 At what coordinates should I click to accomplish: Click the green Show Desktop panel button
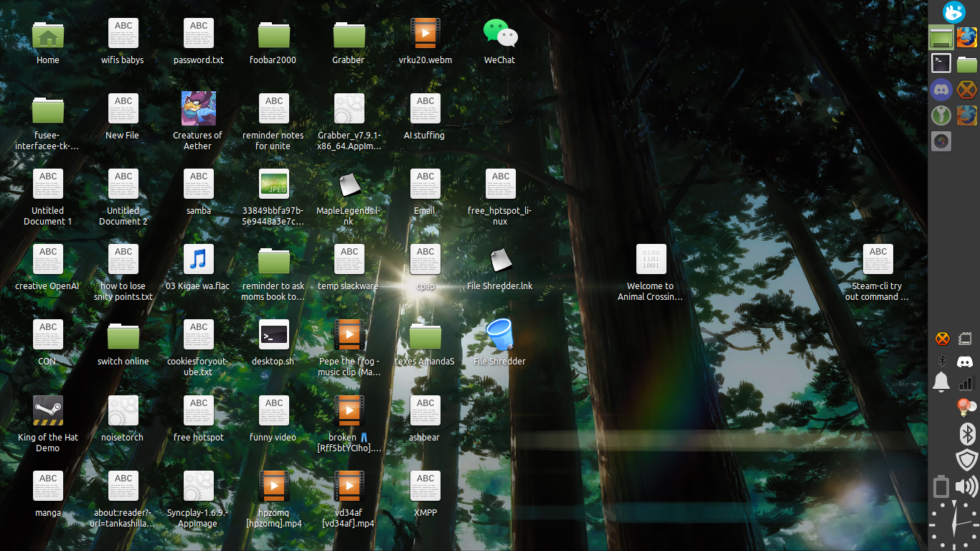[x=941, y=37]
